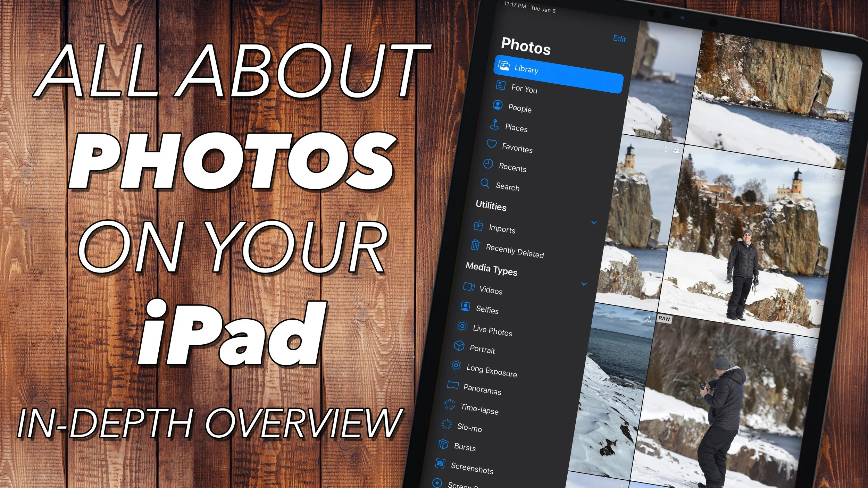The height and width of the screenshot is (488, 868).
Task: Click the Live Photos concentric icon
Action: pos(462,326)
